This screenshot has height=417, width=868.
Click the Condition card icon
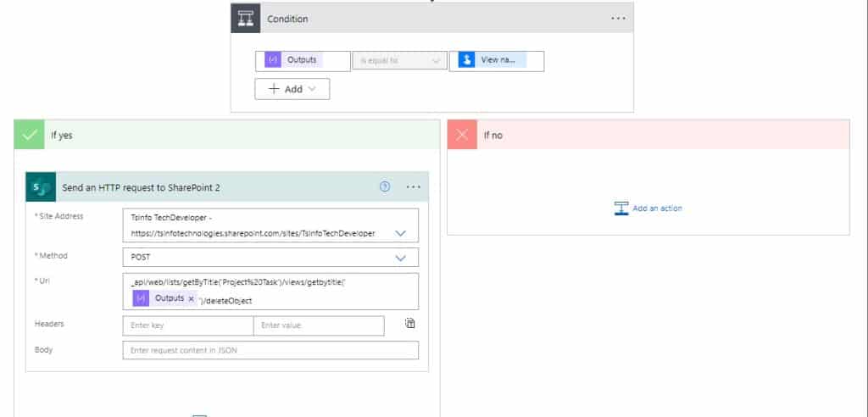point(245,19)
